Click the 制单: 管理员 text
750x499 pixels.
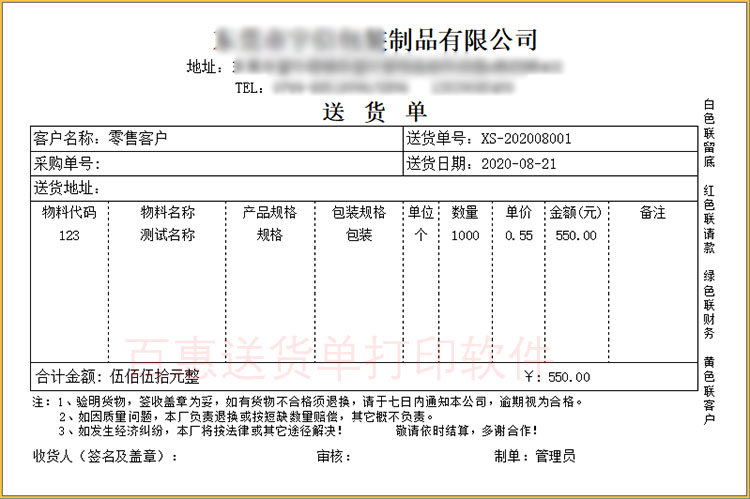[535, 456]
